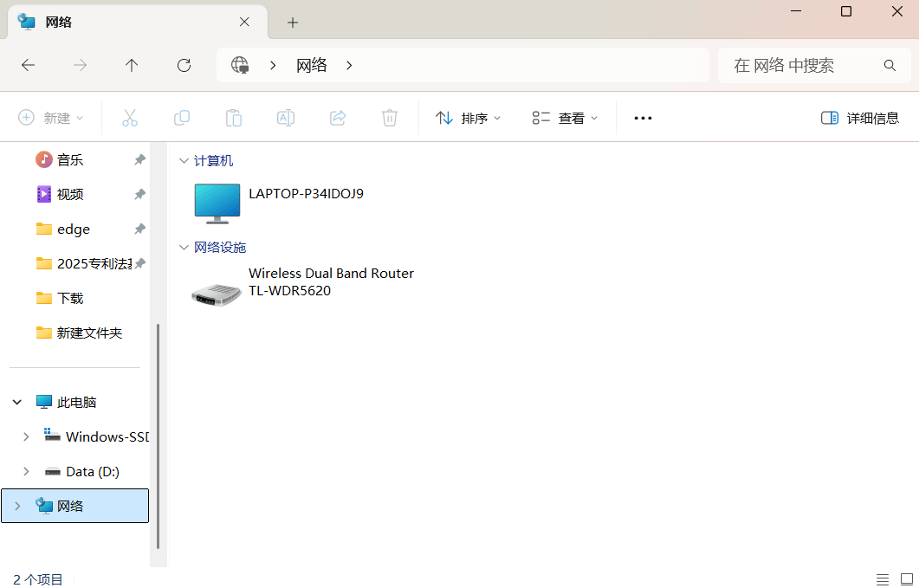This screenshot has height=588, width=919.
Task: Go back with the left arrow button
Action: click(28, 65)
